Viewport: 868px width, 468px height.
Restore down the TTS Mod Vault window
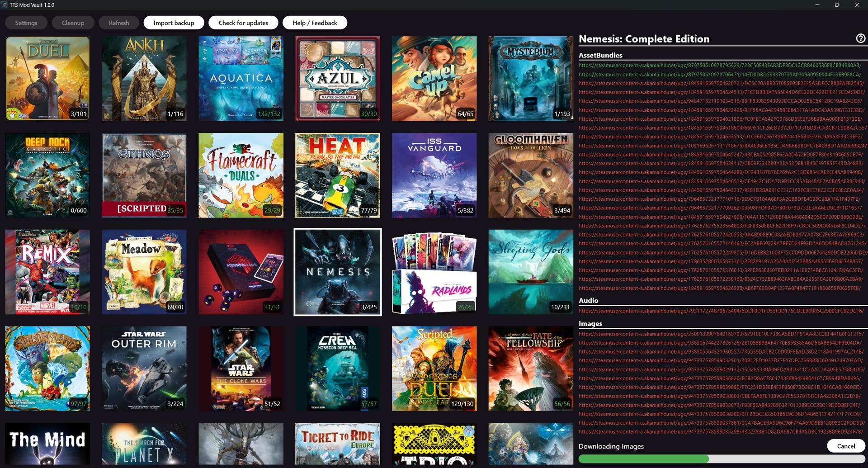[x=837, y=5]
